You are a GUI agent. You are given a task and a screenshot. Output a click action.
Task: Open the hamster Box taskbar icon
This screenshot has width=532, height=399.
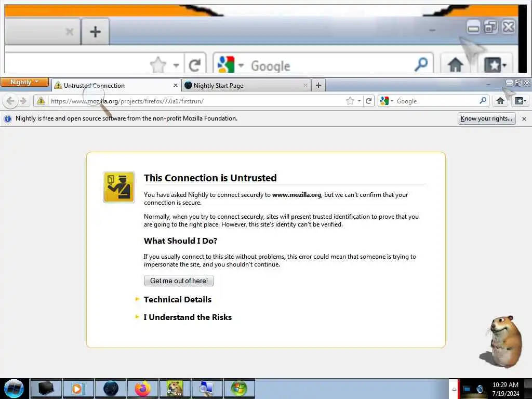(x=175, y=389)
